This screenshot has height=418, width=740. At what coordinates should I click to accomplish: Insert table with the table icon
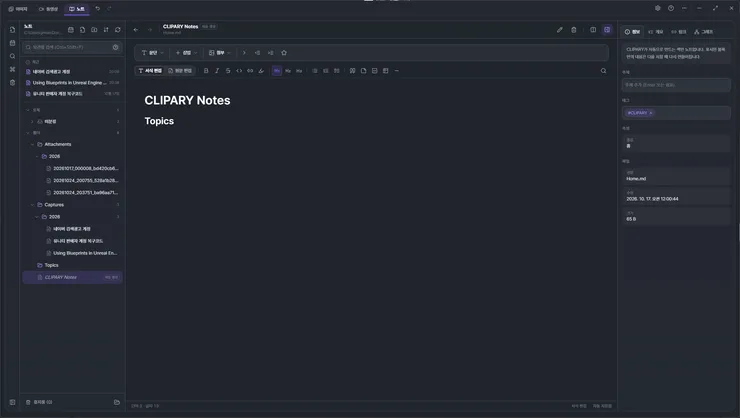click(386, 71)
